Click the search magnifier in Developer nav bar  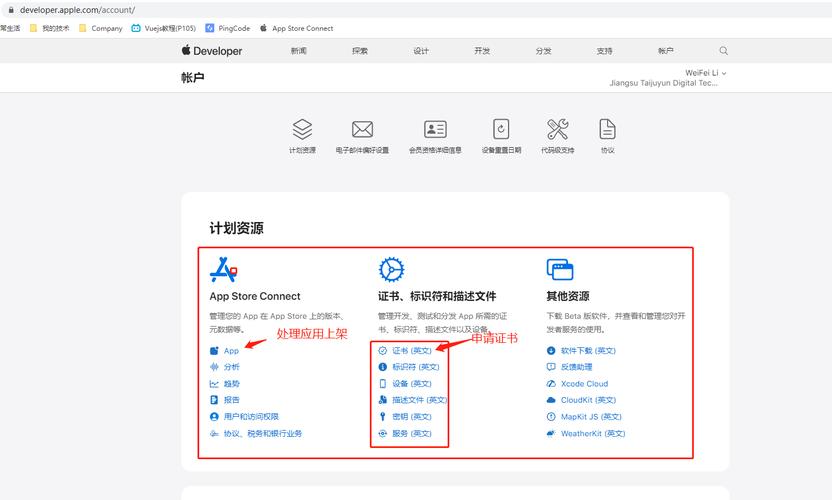pos(723,51)
